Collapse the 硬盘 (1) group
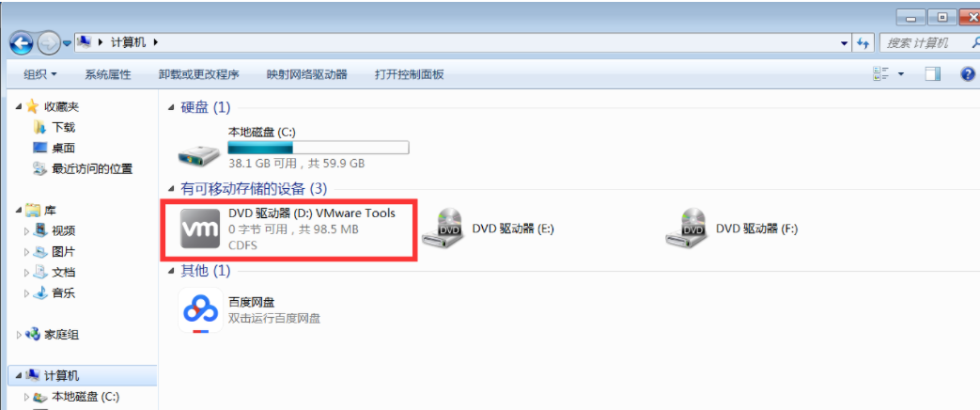The width and height of the screenshot is (980, 410). click(171, 108)
